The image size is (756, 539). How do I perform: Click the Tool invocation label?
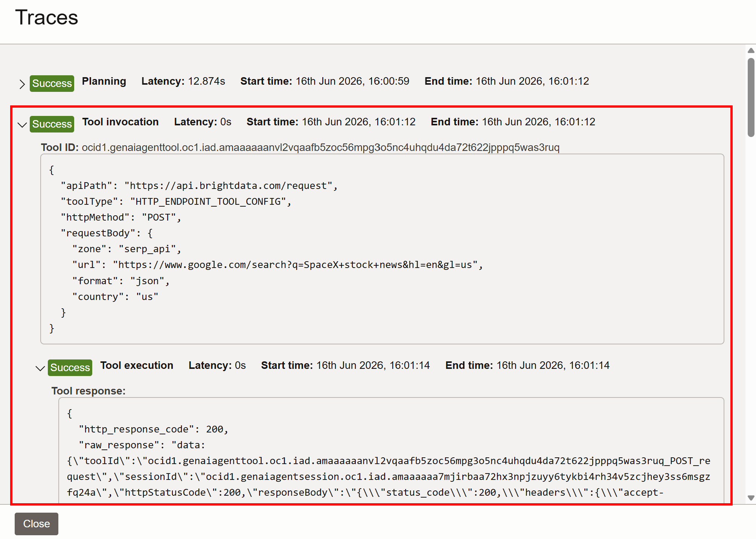click(x=120, y=122)
